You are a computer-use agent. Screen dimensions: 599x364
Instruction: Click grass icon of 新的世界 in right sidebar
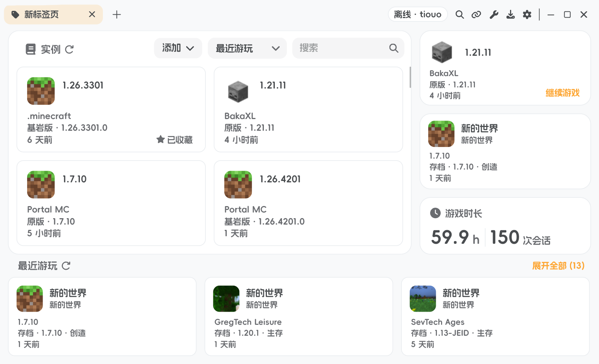(x=441, y=134)
